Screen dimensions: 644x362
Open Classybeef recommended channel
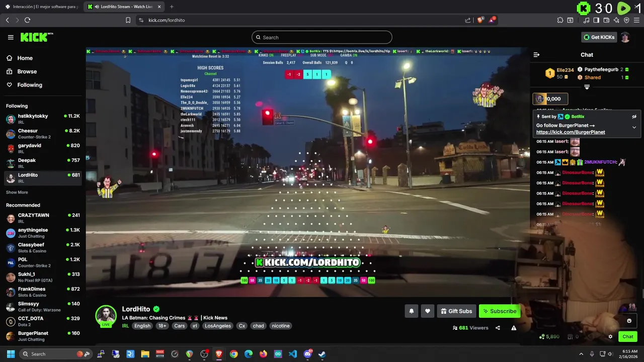[43, 247]
